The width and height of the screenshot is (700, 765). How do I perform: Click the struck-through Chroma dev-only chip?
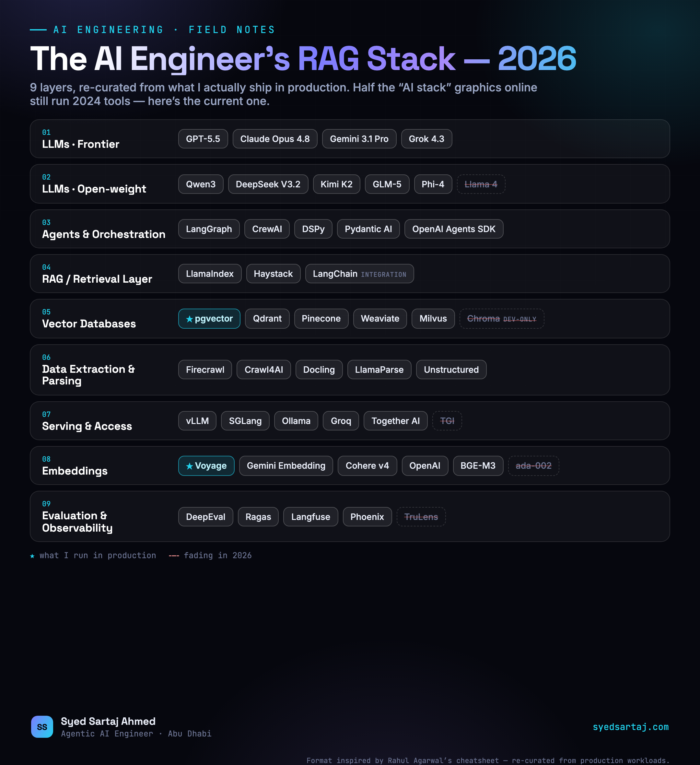502,318
